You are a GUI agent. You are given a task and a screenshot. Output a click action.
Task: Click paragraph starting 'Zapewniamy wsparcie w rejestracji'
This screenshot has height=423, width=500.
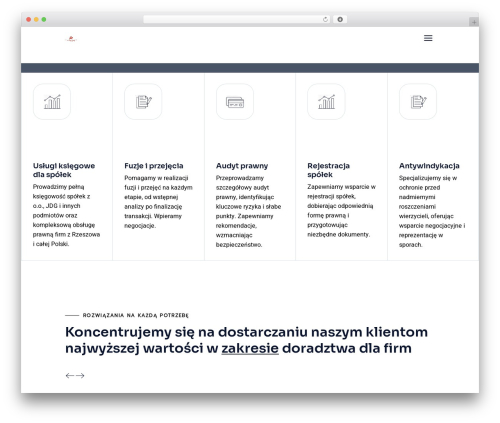341,211
